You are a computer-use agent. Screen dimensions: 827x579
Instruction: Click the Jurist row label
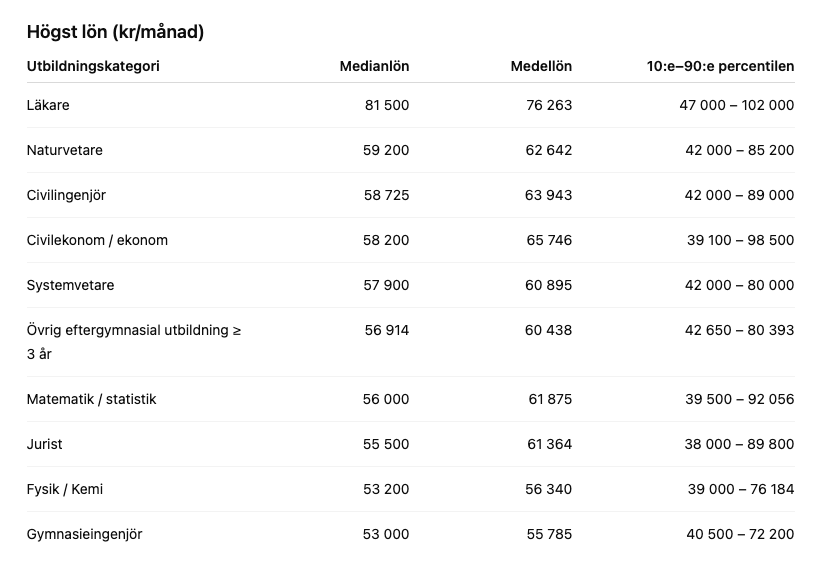click(x=45, y=444)
